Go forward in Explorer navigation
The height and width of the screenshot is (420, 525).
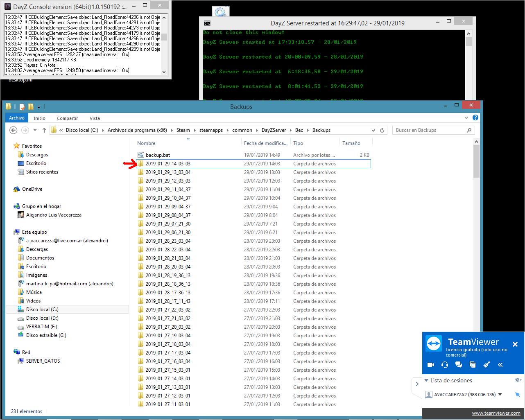(x=25, y=130)
